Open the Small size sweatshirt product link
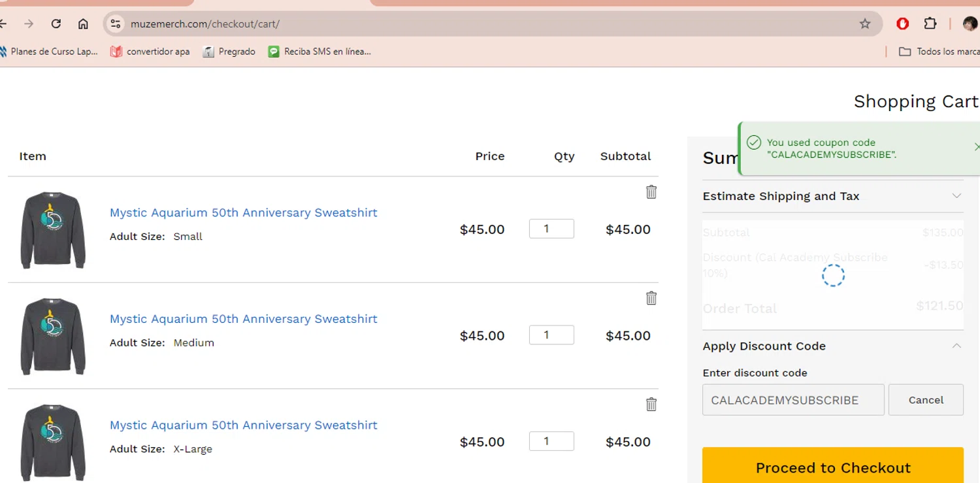The height and width of the screenshot is (483, 980). pyautogui.click(x=244, y=212)
